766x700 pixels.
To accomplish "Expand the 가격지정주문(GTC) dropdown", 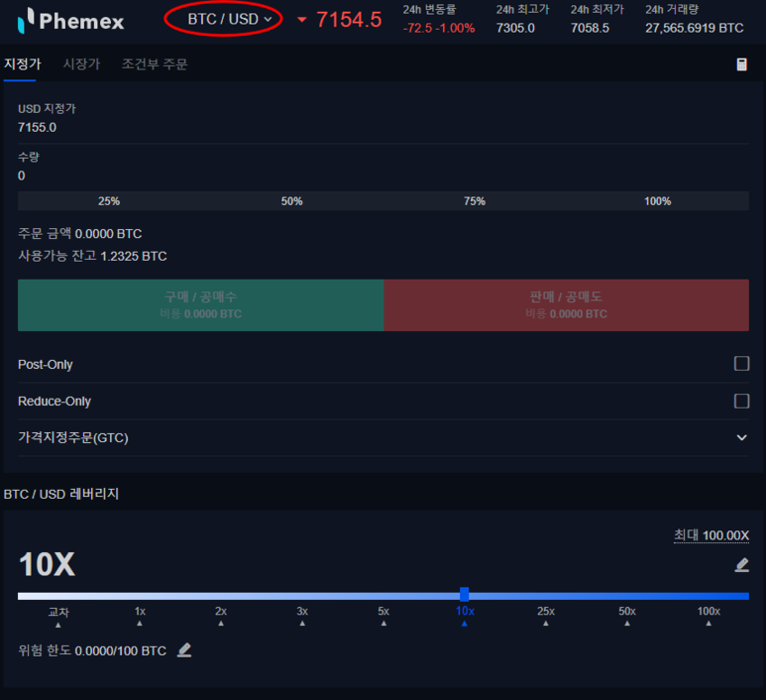I will coord(383,437).
